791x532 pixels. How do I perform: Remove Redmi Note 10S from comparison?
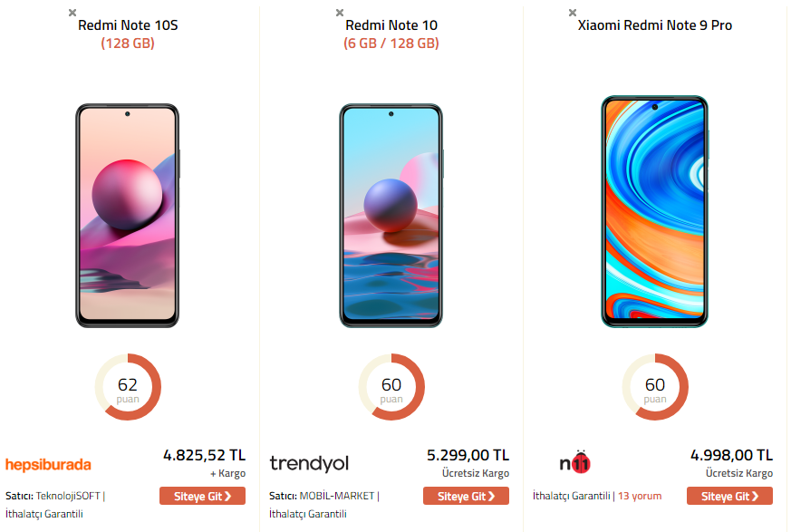(x=72, y=13)
